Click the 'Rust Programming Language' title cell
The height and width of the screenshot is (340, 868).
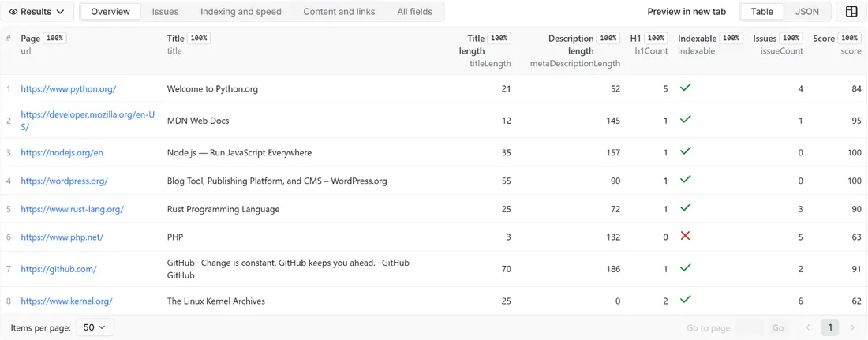(x=223, y=209)
